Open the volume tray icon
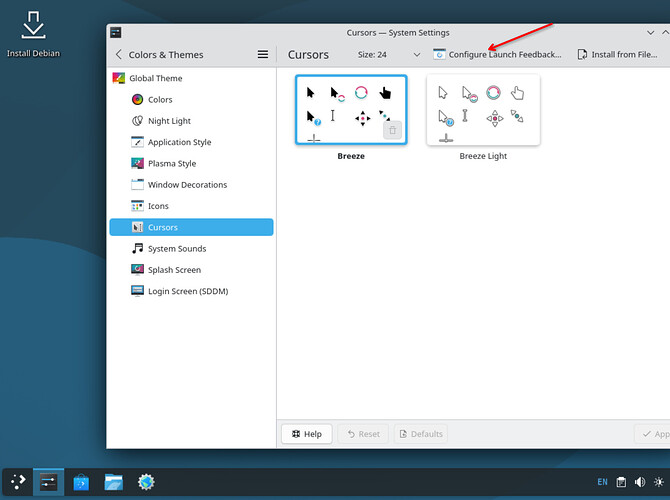The height and width of the screenshot is (500, 670). (640, 482)
